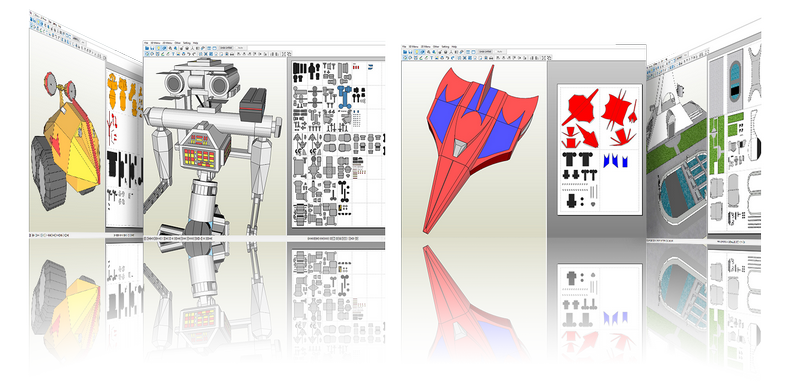The image size is (795, 384).
Task: Open File menu in robot window
Action: point(146,43)
